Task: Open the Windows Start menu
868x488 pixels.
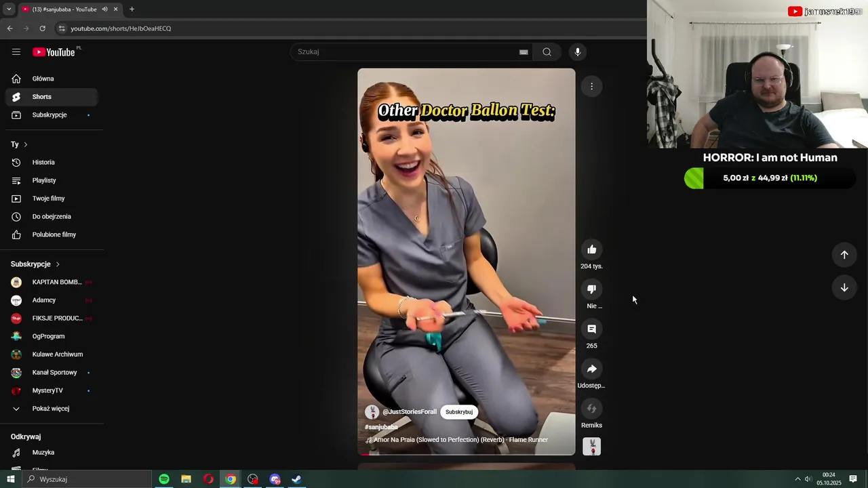Action: click(11, 479)
